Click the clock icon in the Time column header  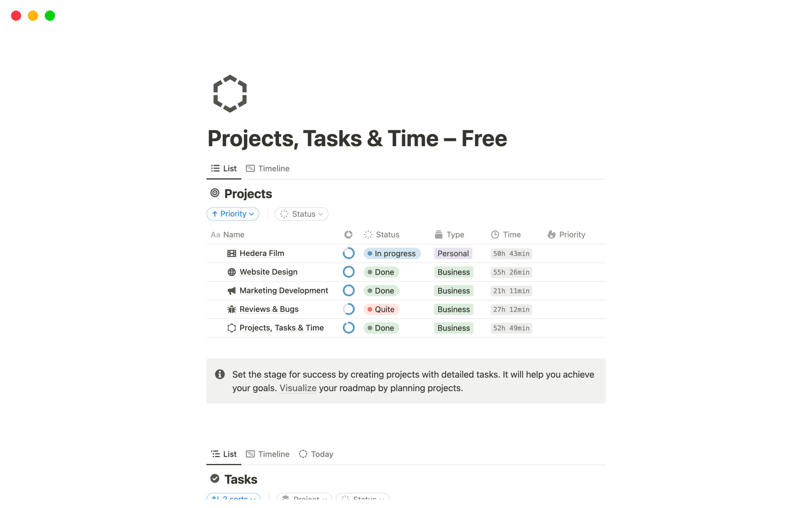click(x=495, y=234)
